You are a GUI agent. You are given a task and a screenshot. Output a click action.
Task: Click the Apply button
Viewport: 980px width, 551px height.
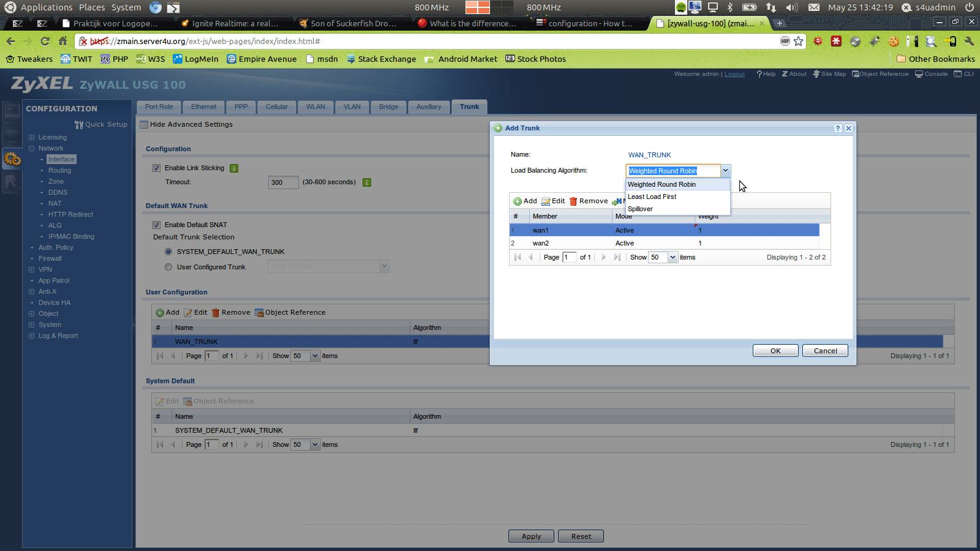tap(531, 536)
